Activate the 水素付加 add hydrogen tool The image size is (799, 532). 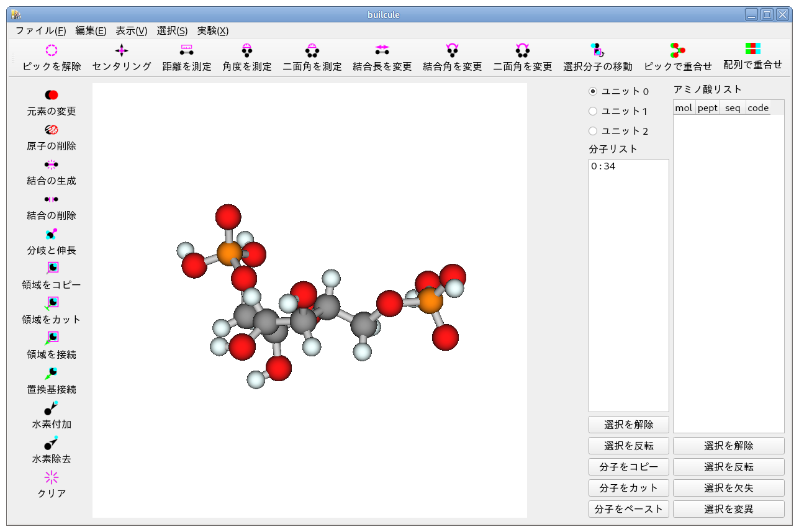coord(52,408)
